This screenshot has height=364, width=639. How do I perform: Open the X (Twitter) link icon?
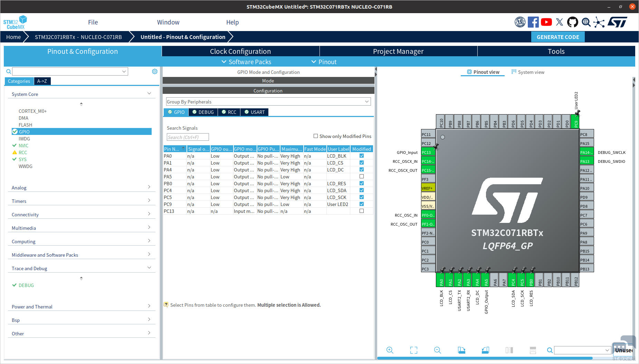(560, 22)
